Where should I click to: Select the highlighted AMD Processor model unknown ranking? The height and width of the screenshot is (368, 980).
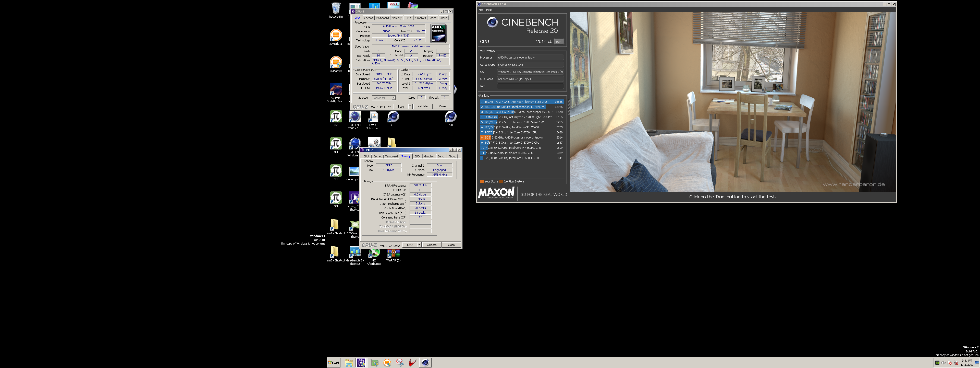coord(522,137)
